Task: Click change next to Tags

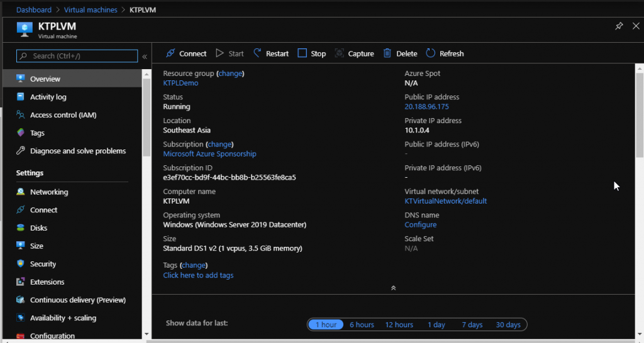Action: (x=194, y=265)
